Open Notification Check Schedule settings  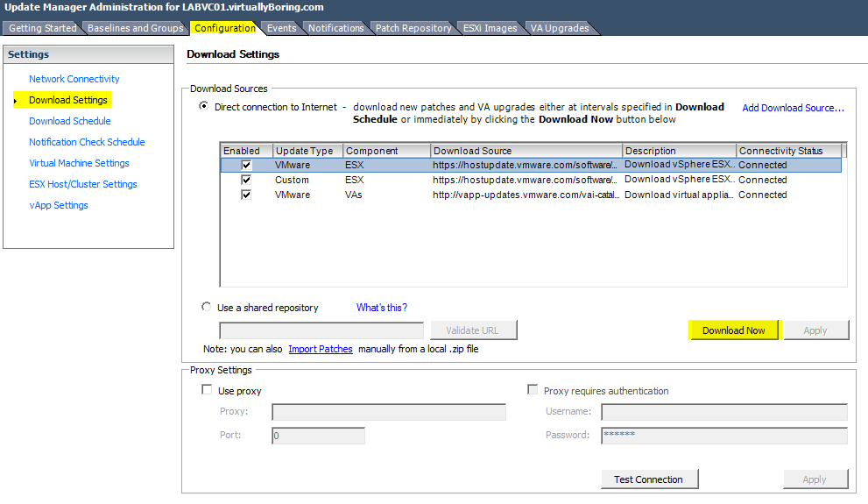point(87,142)
